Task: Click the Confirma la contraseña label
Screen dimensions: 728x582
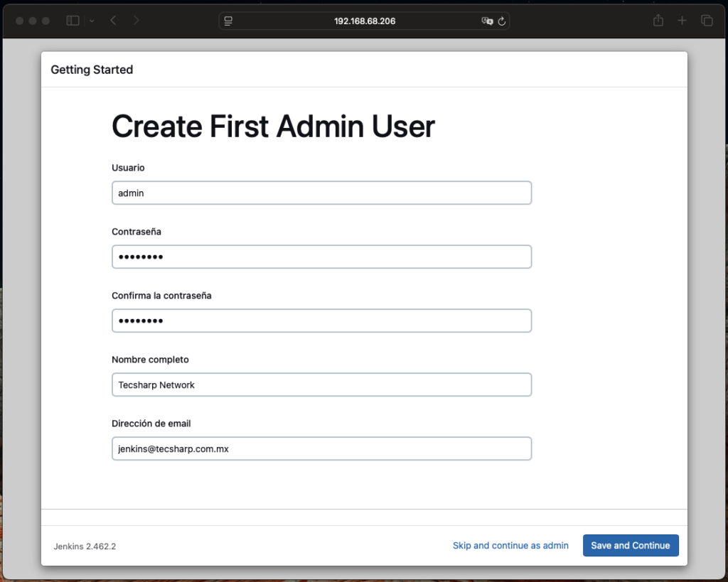Action: [161, 296]
